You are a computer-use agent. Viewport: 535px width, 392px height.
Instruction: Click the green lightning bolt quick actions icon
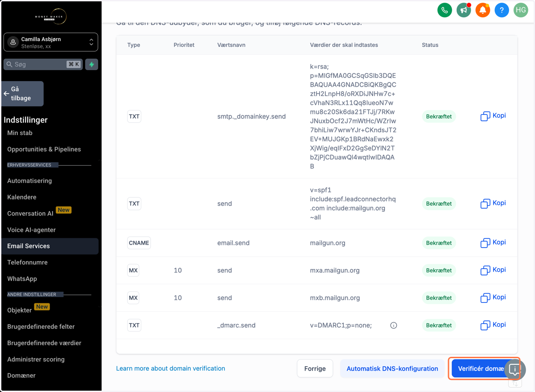point(91,64)
